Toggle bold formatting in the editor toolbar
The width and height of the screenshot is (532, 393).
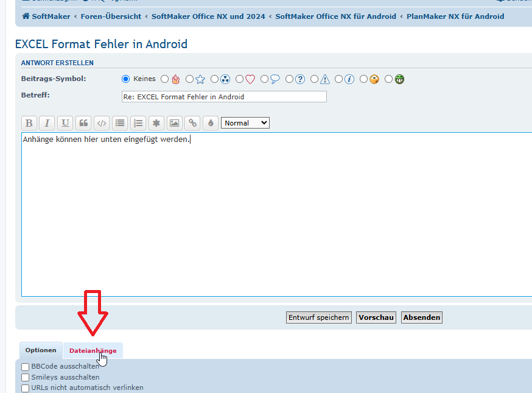[x=29, y=123]
